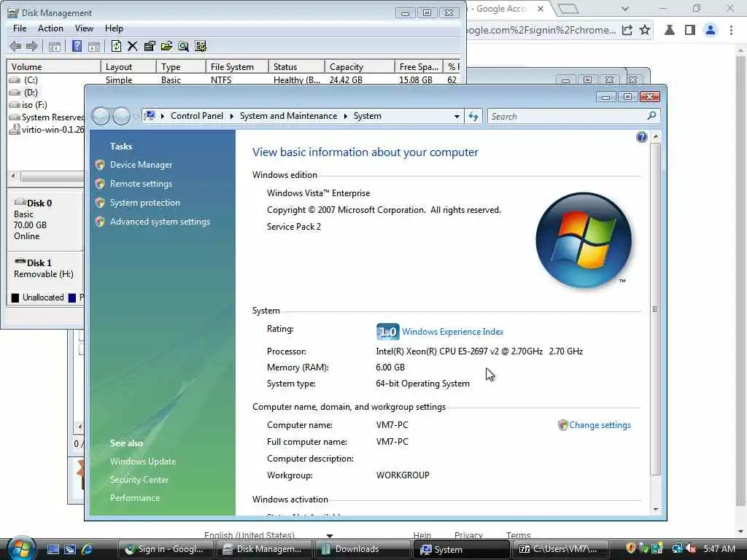This screenshot has width=747, height=560.
Task: Open Windows Update under See also
Action: pos(143,462)
